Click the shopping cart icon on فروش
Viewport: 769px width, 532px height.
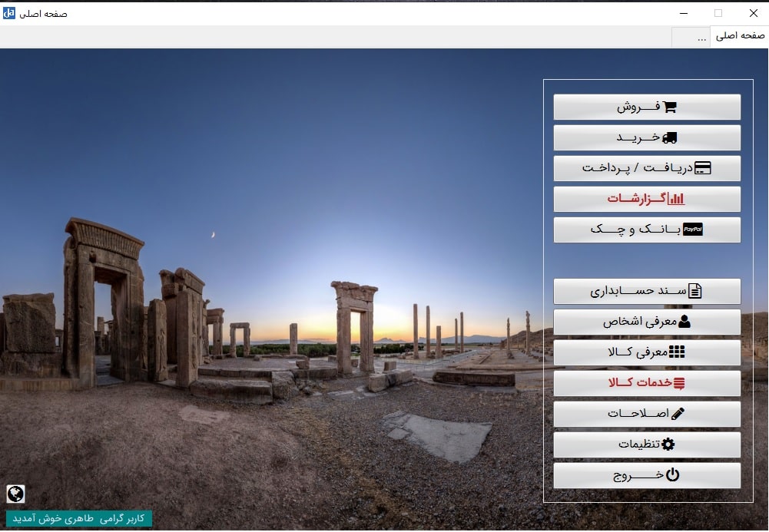[x=670, y=107]
